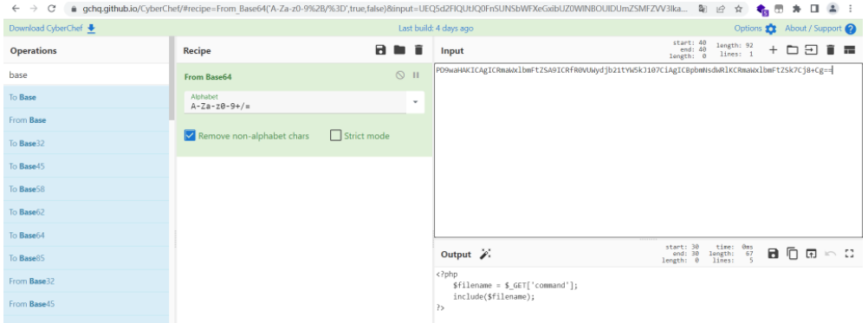
Task: Select the To Base32 operation
Action: 86,143
